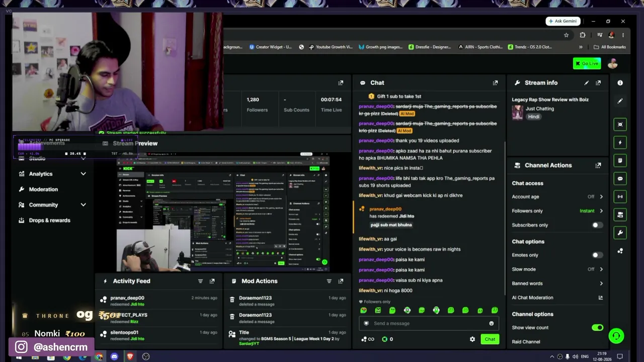Open the chat settings gear
The width and height of the screenshot is (644, 362).
472,339
